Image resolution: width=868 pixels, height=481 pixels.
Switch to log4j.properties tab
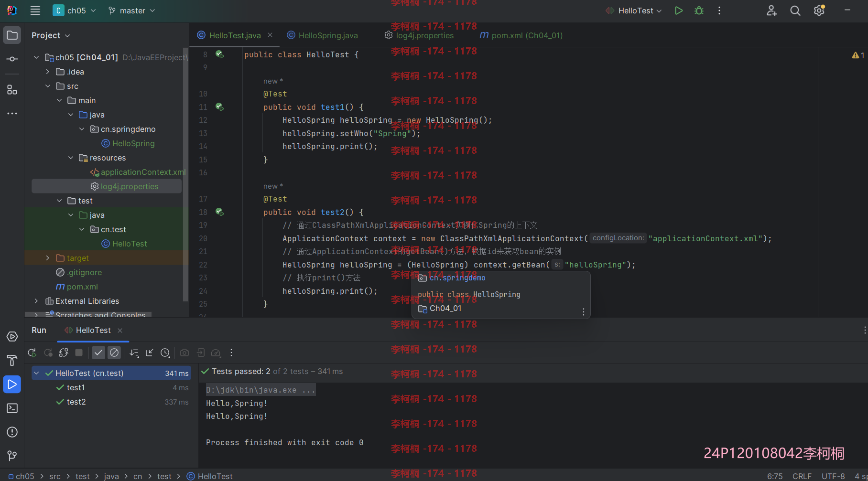point(419,35)
